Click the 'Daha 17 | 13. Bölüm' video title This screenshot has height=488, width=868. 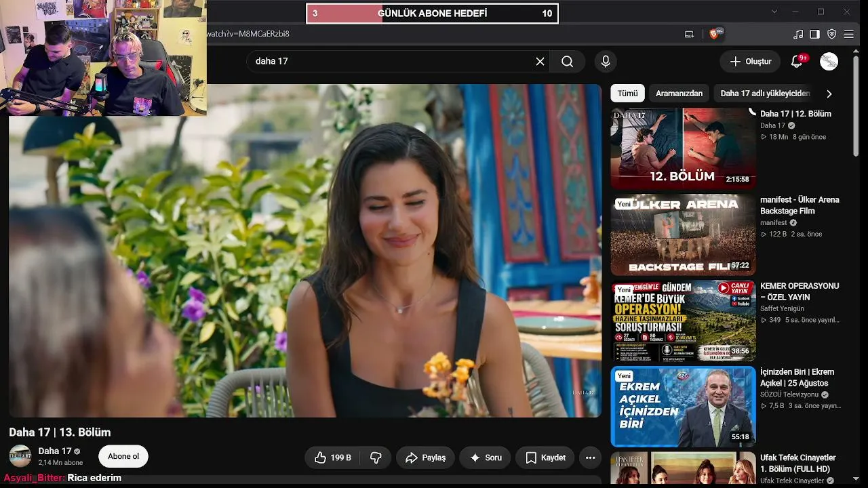tap(60, 432)
